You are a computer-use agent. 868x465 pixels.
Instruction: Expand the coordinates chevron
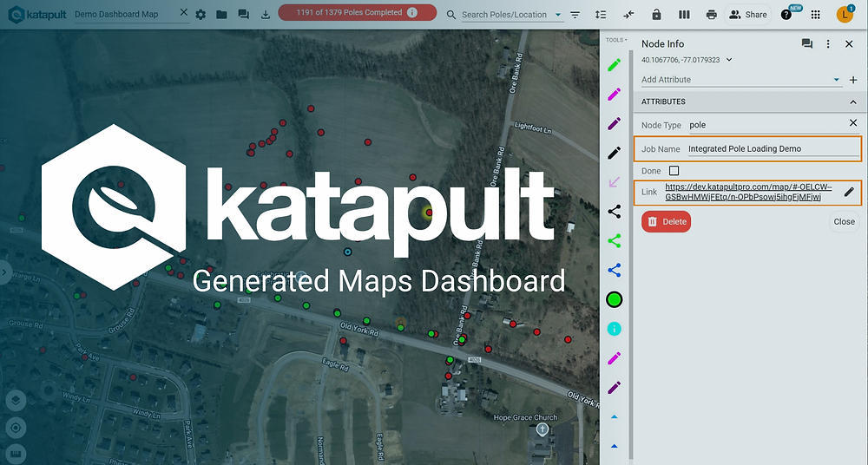[x=729, y=60]
